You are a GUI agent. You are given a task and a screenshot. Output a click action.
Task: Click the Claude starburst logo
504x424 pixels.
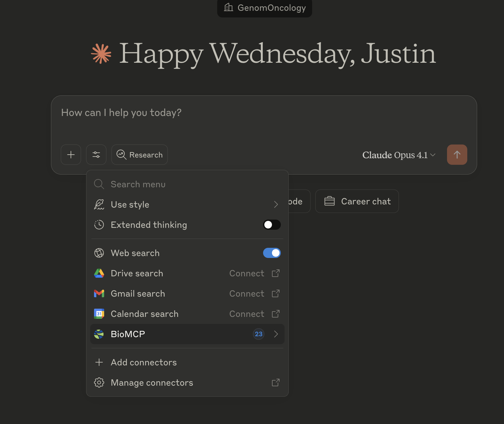pos(101,54)
